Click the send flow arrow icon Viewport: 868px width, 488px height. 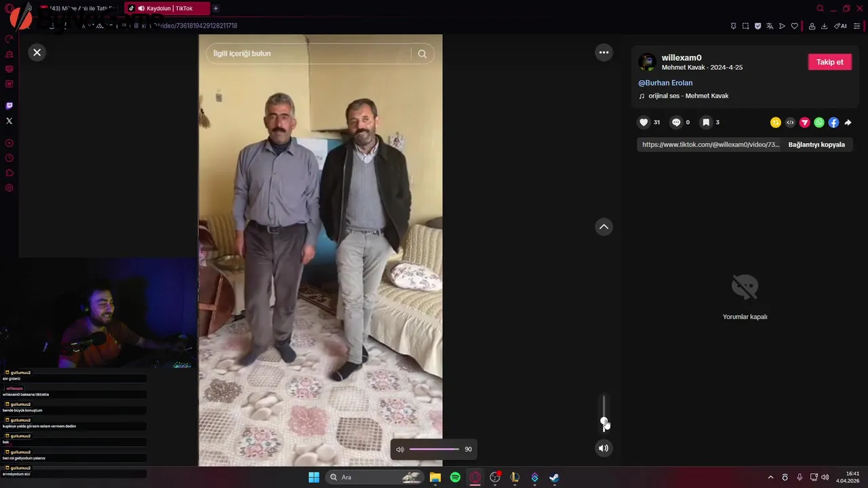pos(782,26)
